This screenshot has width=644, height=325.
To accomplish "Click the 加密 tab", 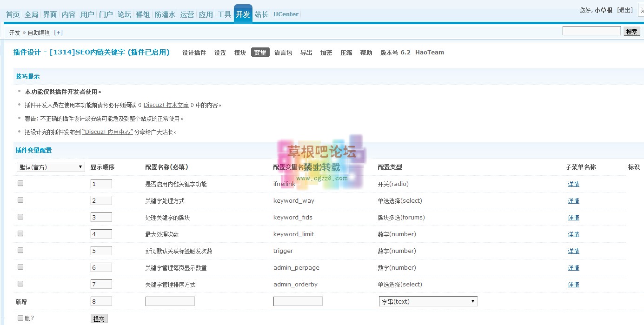I will pyautogui.click(x=326, y=52).
